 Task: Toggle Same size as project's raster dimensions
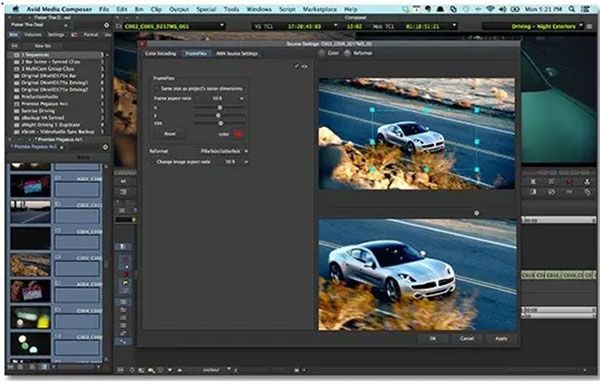pos(156,88)
